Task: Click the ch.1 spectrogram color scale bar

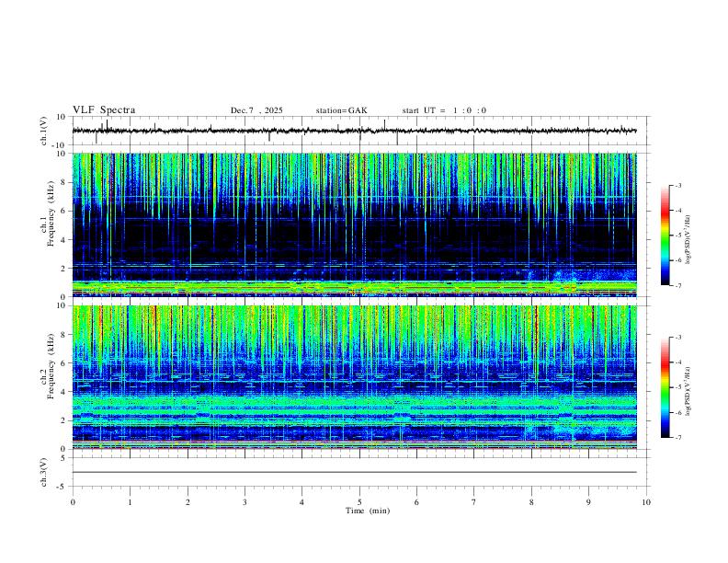Action: [665, 236]
